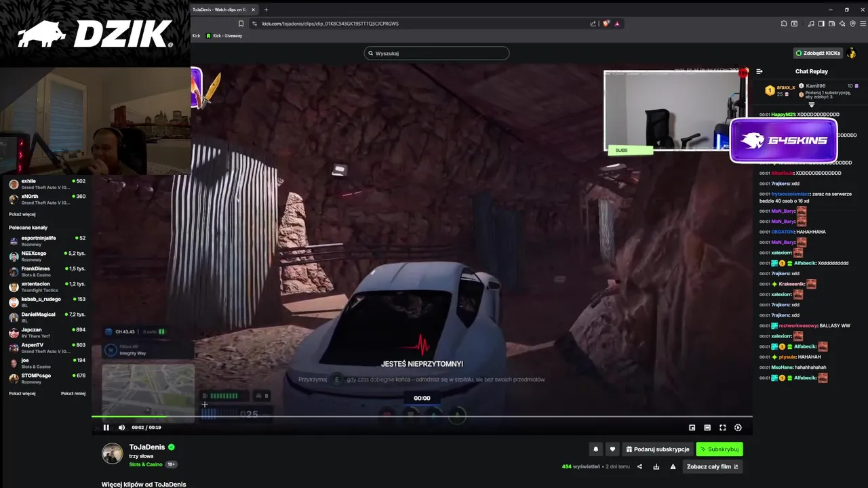Toggle theater mode for the player
This screenshot has width=868, height=488.
click(x=707, y=428)
